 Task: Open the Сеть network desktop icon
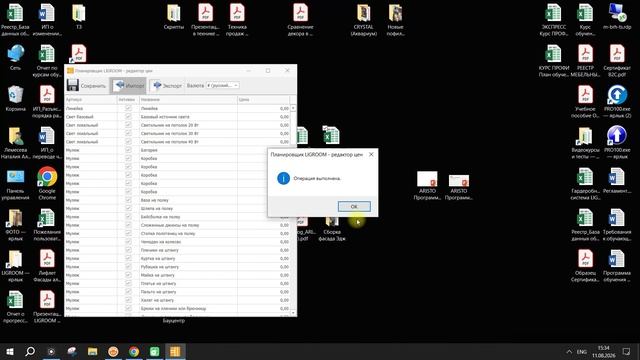coord(16,58)
